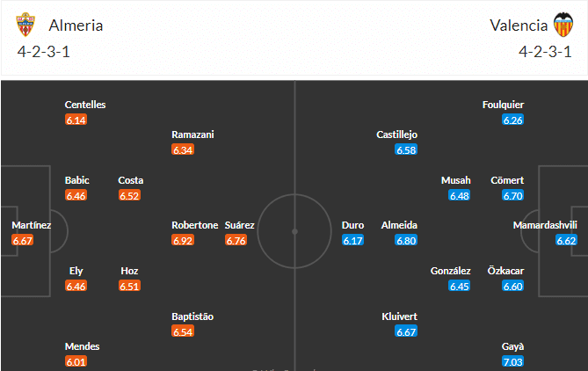Select player Suárez on the pitch

click(x=240, y=225)
